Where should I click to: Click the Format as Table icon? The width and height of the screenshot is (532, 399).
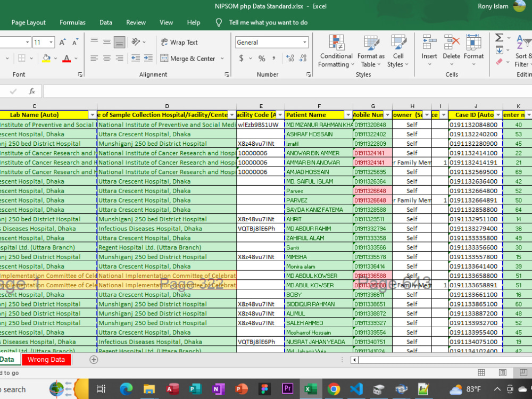(371, 51)
